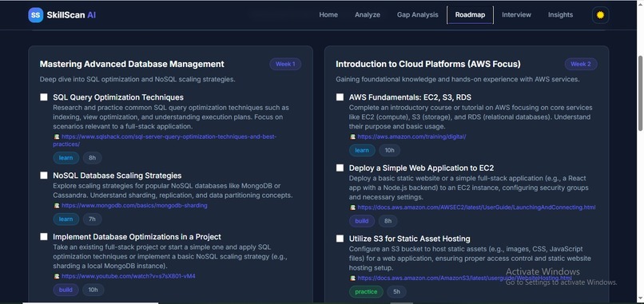Viewport: 644px width, 304px height.
Task: Click learn tag under SQL Query Optimization
Action: 66,158
